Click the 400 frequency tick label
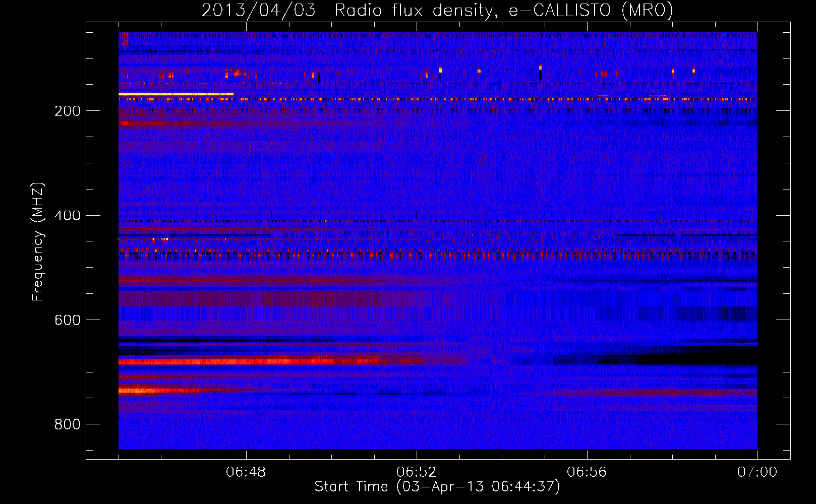 [68, 216]
